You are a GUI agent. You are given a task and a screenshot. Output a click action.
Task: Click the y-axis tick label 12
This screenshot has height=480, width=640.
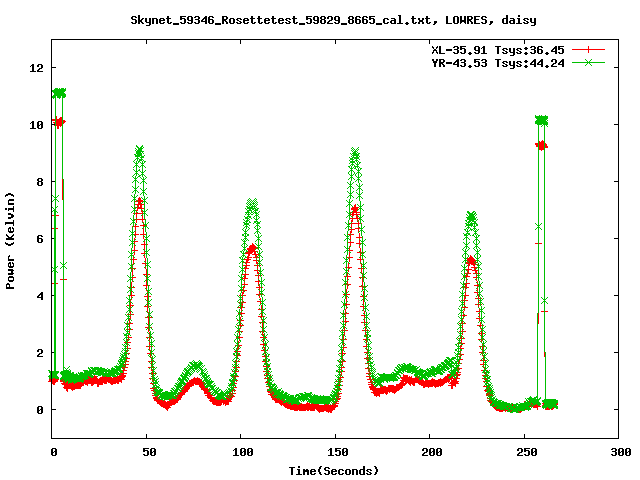(36, 68)
